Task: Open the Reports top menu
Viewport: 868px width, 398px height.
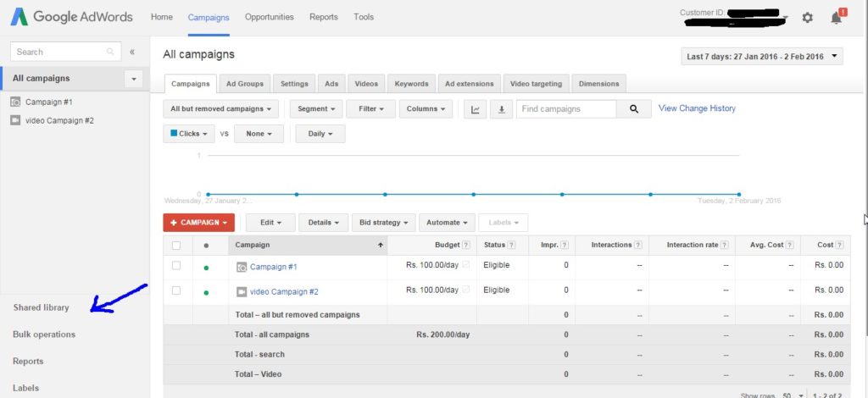Action: (x=324, y=17)
